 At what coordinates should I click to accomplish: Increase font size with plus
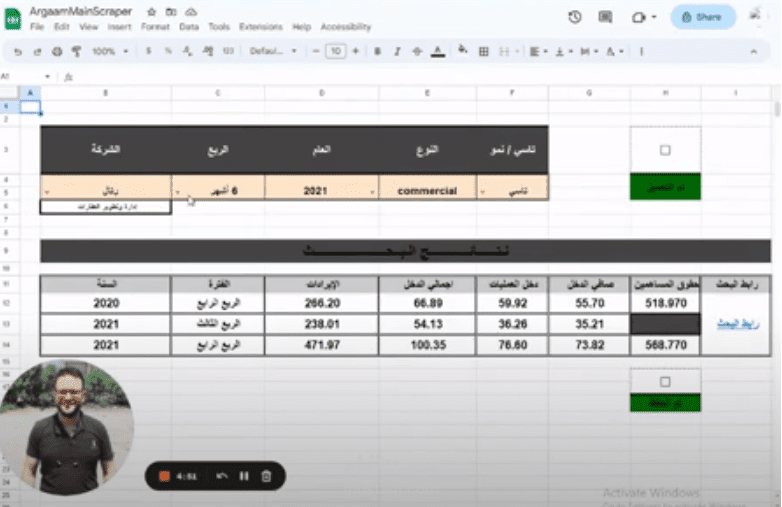click(356, 51)
